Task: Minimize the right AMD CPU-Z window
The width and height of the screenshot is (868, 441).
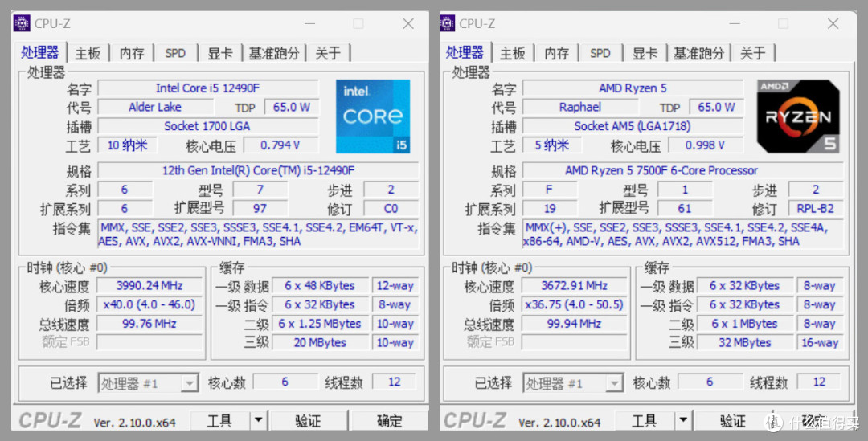Action: click(735, 24)
